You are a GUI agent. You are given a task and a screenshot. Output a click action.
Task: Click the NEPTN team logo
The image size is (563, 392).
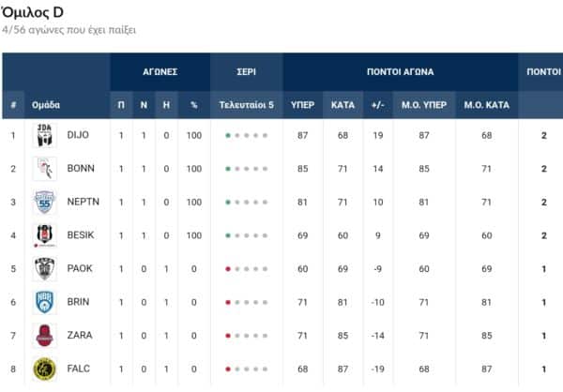[x=45, y=203]
